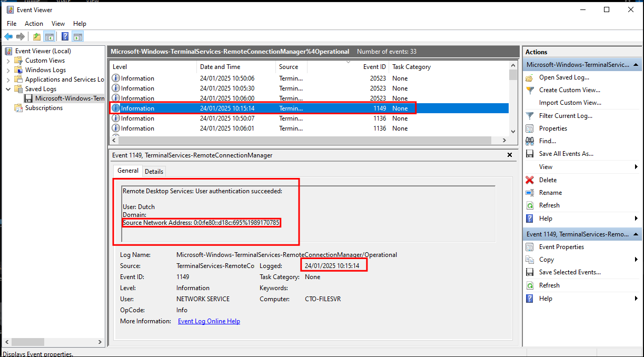Open the Copy submenu arrow

(636, 260)
